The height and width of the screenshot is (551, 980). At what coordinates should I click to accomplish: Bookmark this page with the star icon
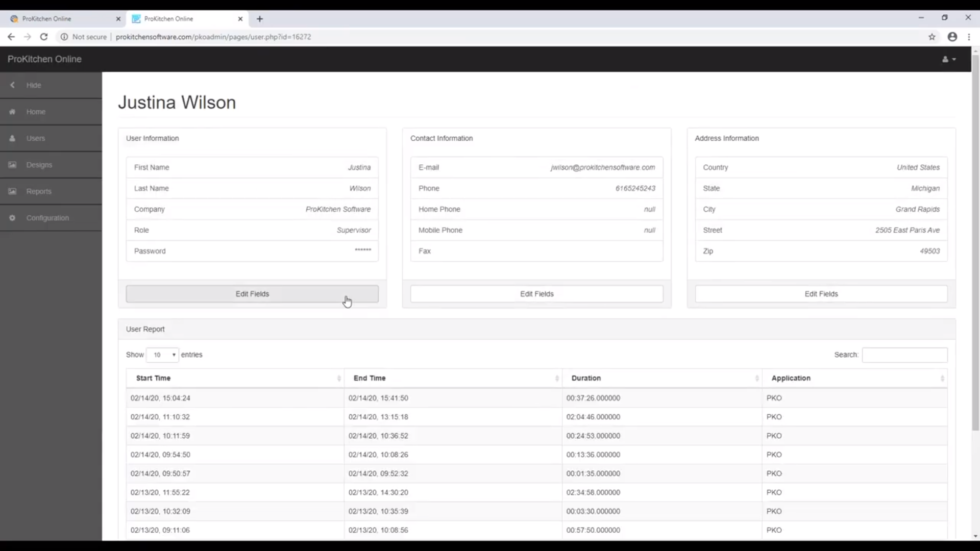click(933, 37)
